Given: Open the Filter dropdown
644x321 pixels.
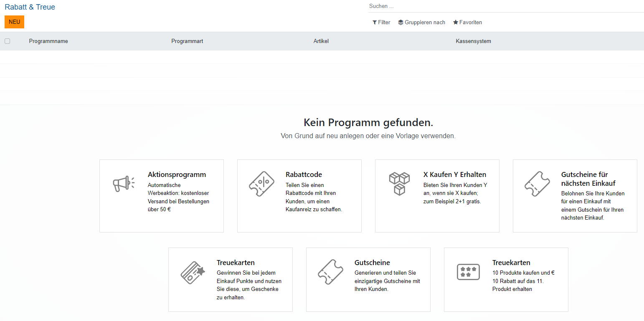Looking at the screenshot, I should tap(381, 23).
